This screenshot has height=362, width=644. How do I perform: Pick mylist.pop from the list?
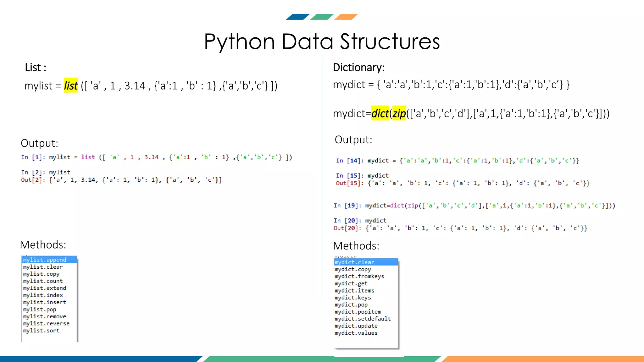[x=40, y=309]
